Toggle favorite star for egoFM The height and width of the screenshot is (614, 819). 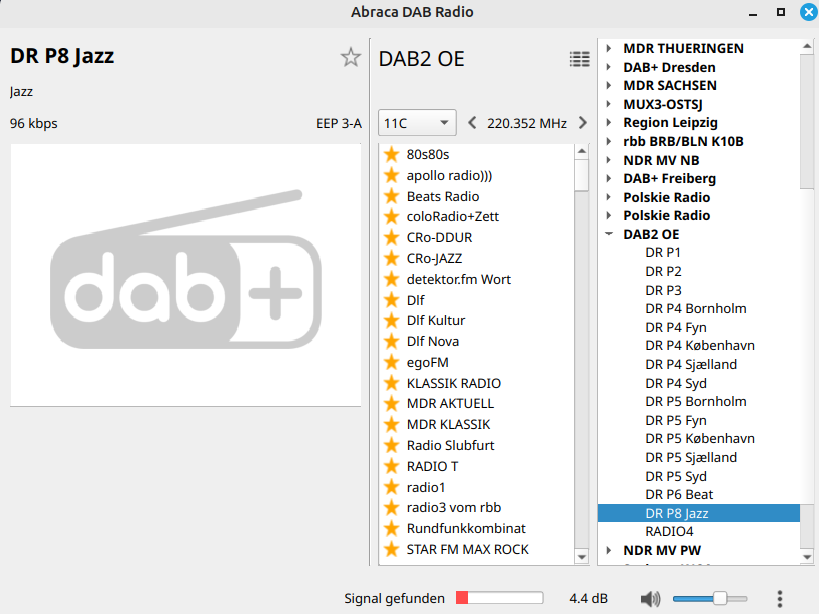[x=392, y=362]
